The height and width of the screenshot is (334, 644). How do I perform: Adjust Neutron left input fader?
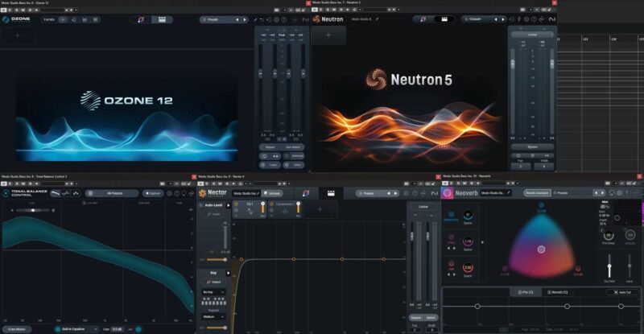point(513,64)
